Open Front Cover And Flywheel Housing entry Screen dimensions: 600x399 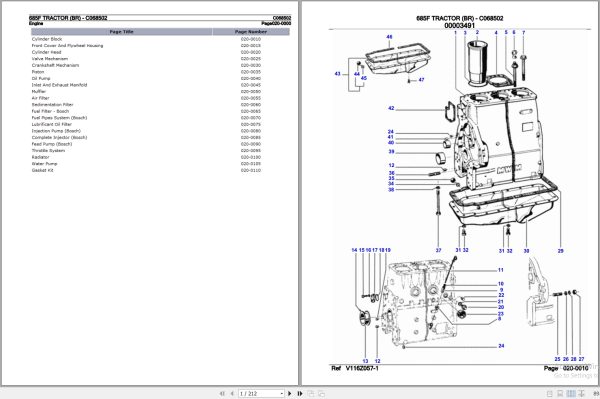[67, 46]
